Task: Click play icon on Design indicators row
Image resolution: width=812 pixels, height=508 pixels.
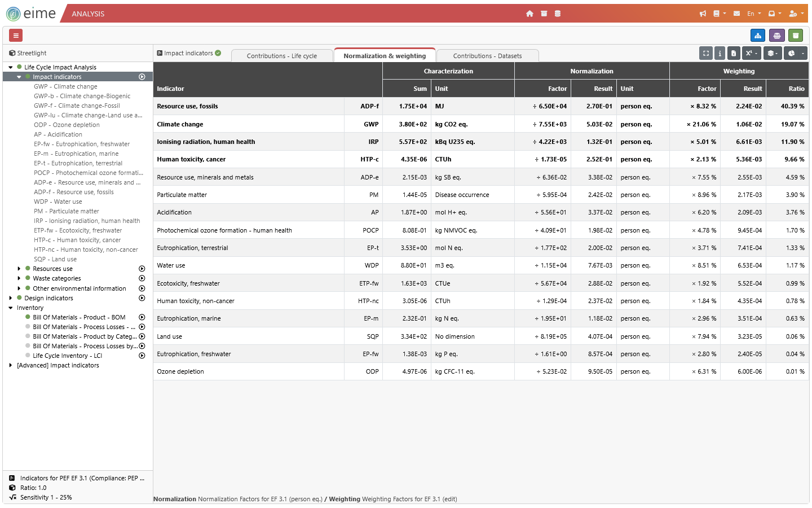Action: click(142, 298)
